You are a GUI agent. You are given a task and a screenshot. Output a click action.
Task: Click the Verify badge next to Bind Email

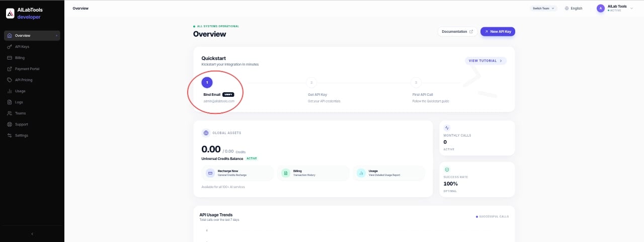tap(228, 94)
